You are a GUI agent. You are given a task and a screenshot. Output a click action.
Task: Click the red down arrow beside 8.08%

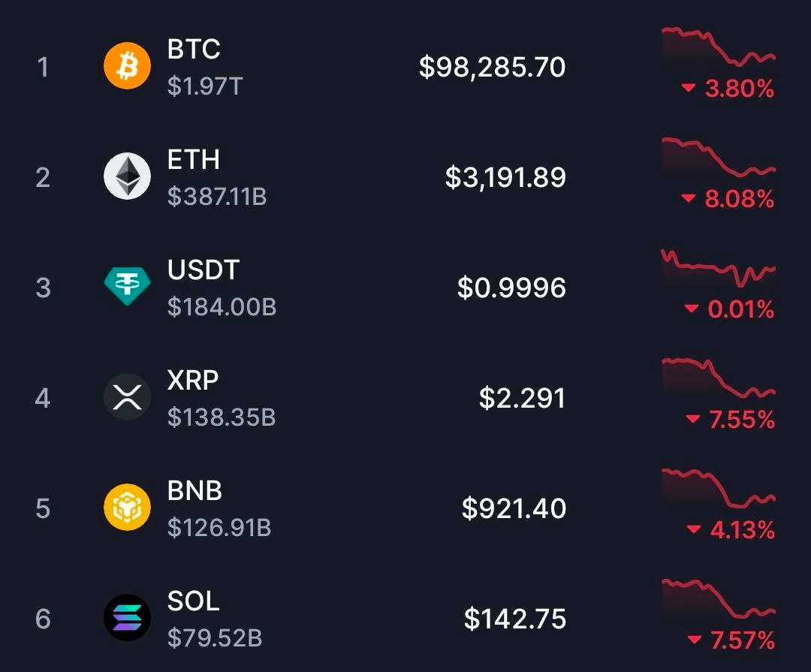[x=688, y=199]
